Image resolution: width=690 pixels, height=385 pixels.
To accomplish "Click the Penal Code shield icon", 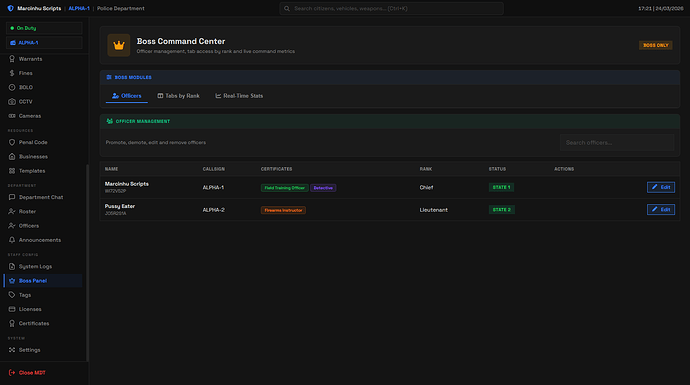I will [x=12, y=142].
